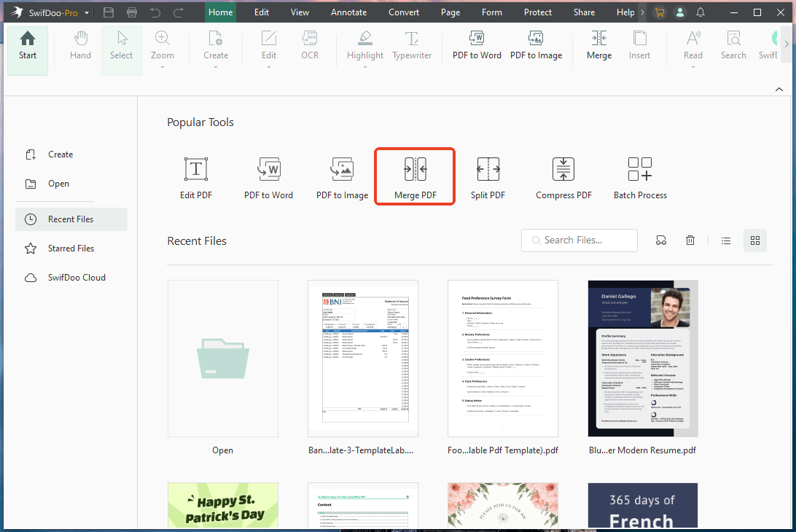Open the shopping cart icon

click(660, 12)
